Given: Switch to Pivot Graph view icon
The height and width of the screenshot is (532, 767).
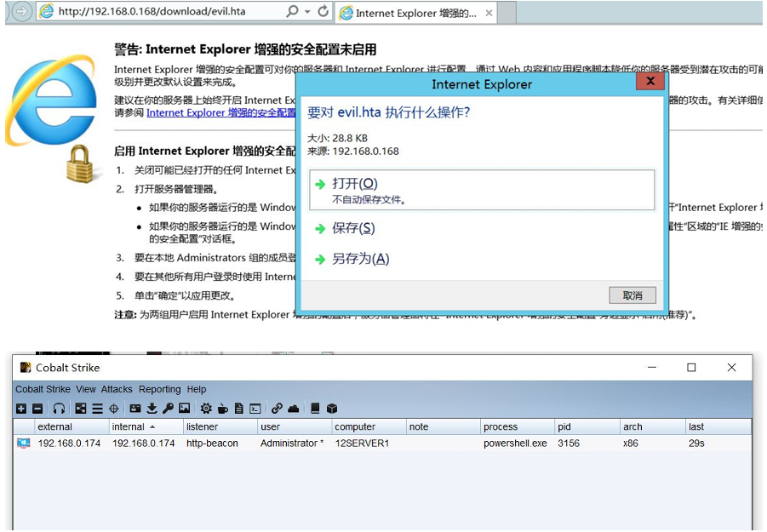Looking at the screenshot, I should point(81,409).
